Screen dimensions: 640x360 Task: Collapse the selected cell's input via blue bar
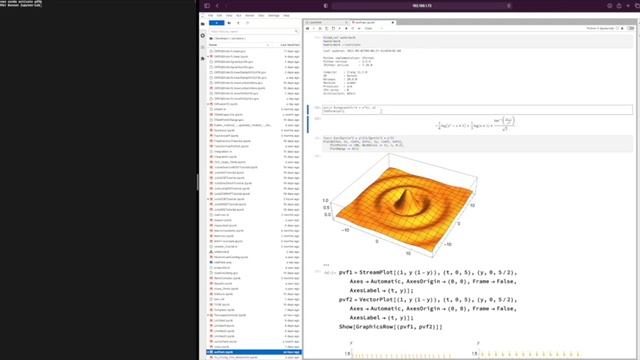308,109
